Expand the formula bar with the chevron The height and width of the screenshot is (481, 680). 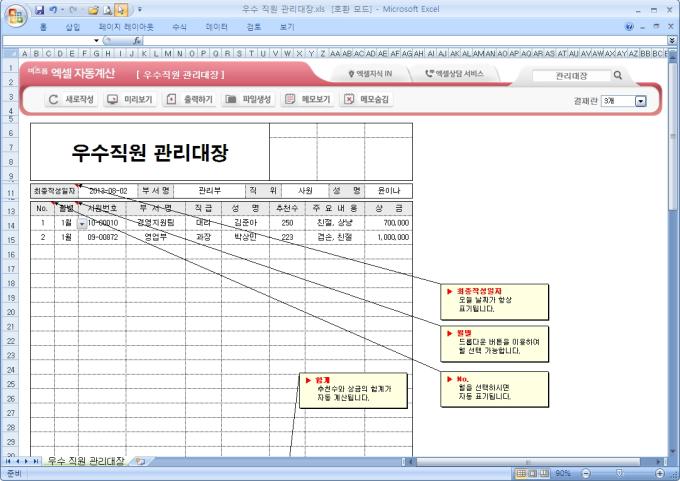coord(672,40)
